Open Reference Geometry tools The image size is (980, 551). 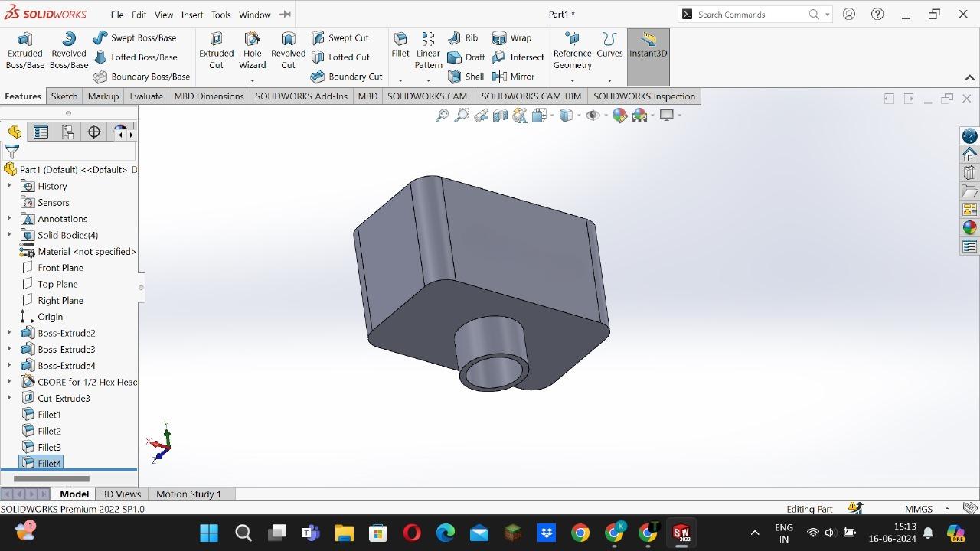pos(572,51)
